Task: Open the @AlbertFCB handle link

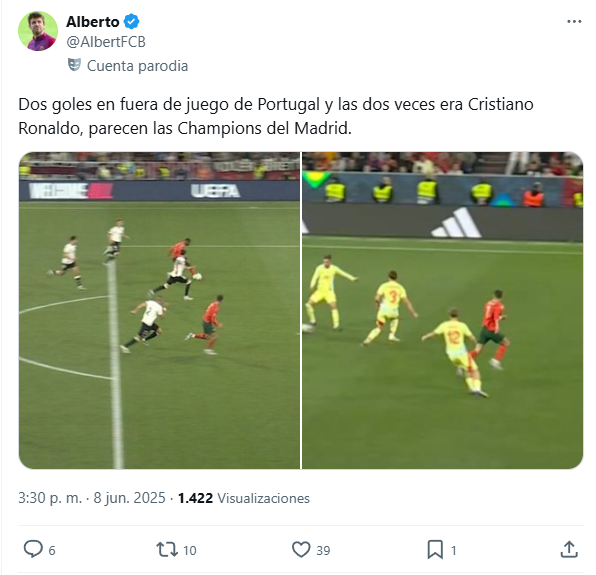Action: 106,42
